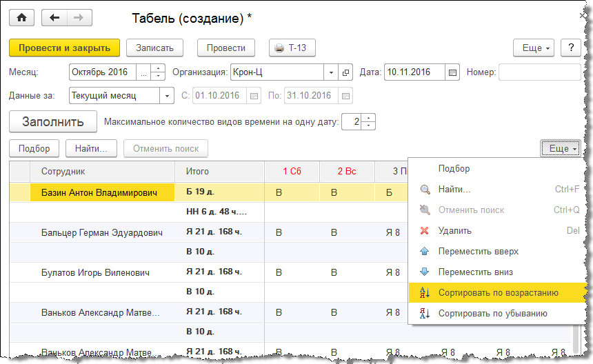Click Найти... in the dropdown menu
The image size is (593, 364).
454,190
